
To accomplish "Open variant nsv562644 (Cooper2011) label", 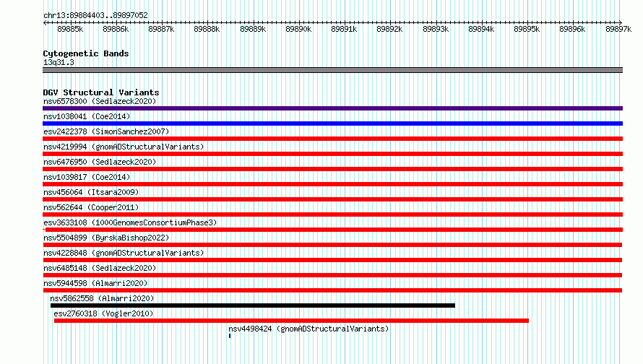I will coord(91,207).
